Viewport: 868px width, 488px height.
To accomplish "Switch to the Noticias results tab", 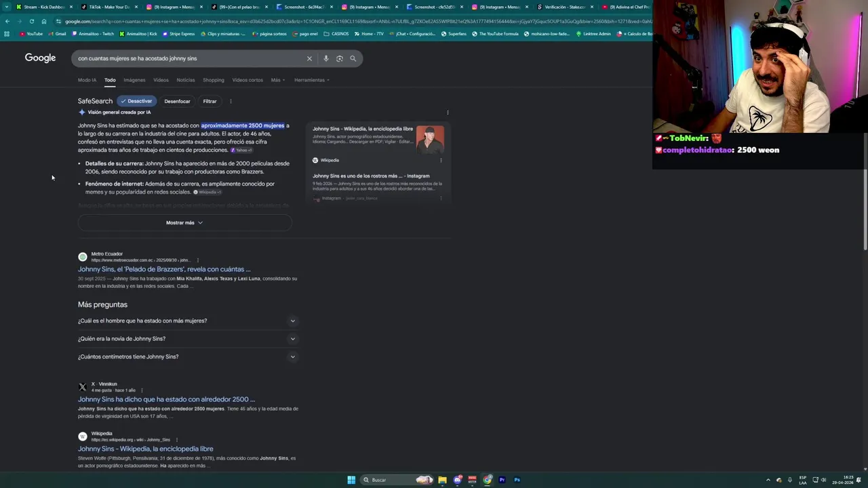I will click(x=186, y=80).
